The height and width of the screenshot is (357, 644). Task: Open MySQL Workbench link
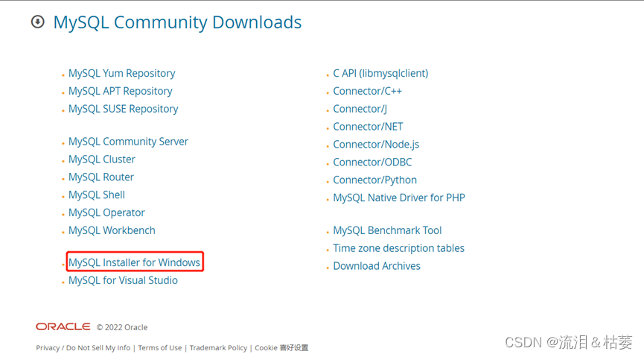tap(112, 230)
